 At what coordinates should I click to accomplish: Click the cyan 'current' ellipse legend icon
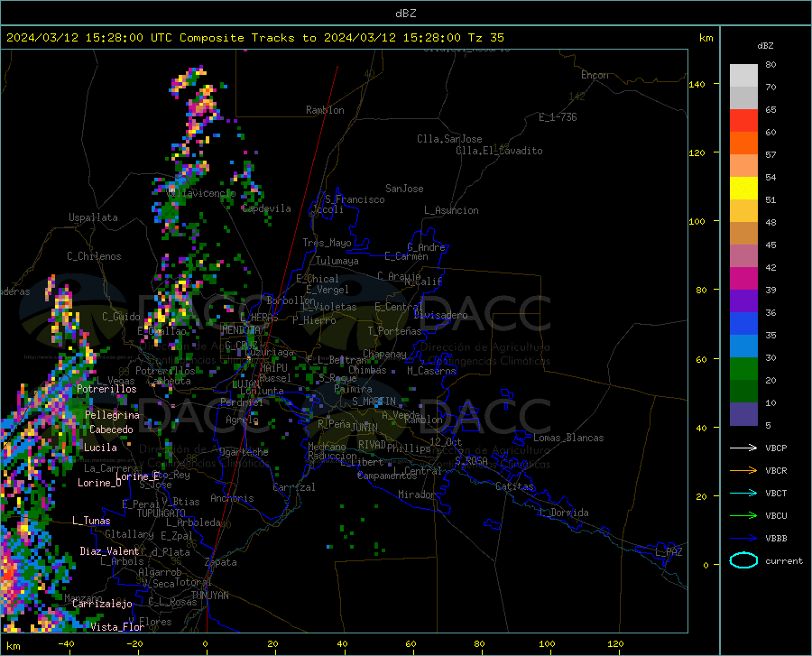pyautogui.click(x=743, y=560)
